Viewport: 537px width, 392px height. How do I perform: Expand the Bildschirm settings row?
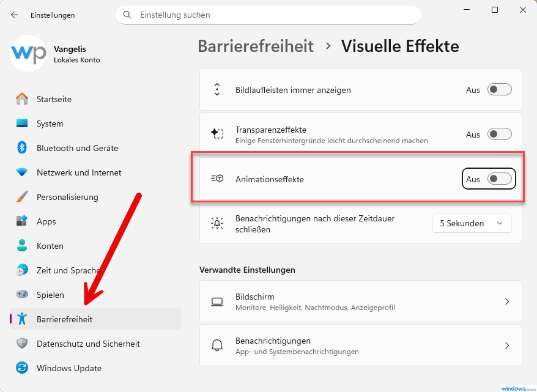[360, 301]
